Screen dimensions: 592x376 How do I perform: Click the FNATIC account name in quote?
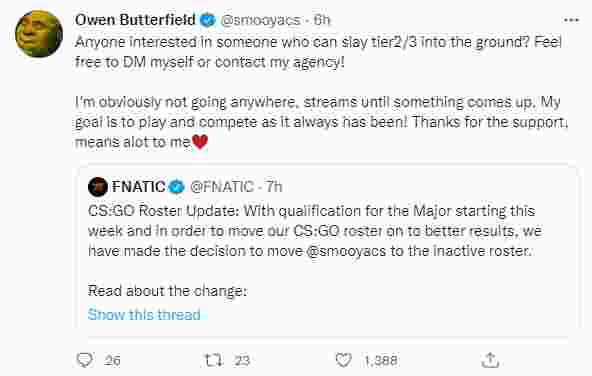point(139,186)
